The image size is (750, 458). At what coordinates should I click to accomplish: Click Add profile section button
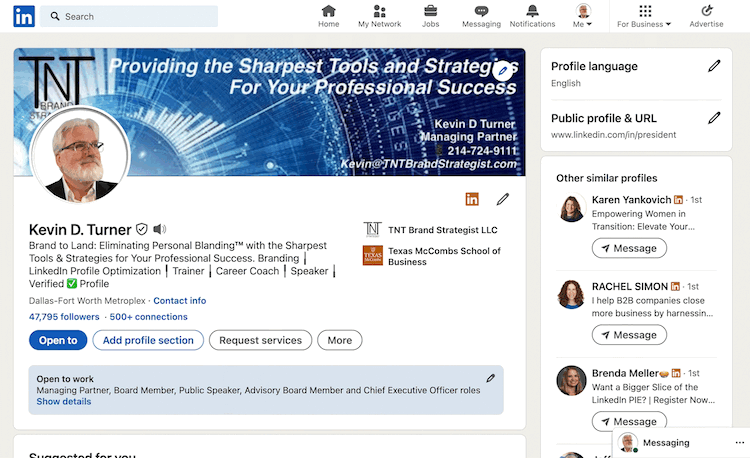click(x=148, y=340)
